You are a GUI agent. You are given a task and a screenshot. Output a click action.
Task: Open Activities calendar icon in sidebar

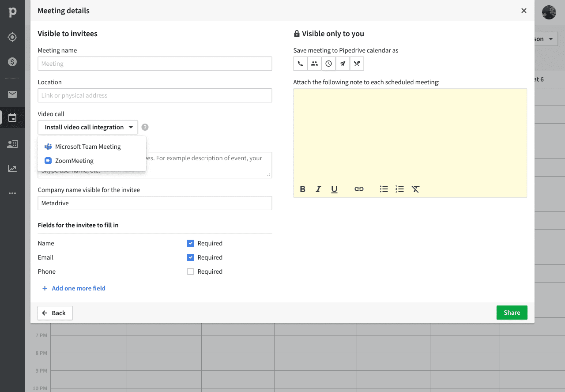pyautogui.click(x=12, y=118)
